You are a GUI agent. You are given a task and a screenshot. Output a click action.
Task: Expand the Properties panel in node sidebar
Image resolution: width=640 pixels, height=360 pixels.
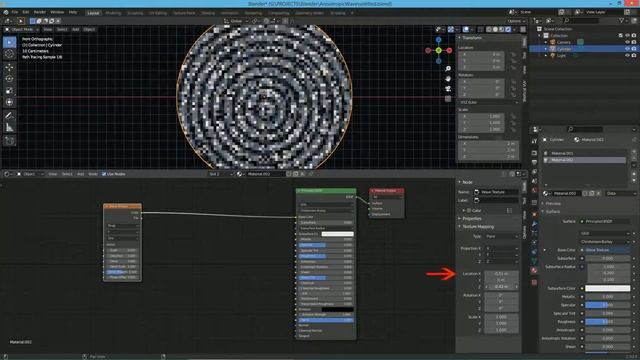460,219
